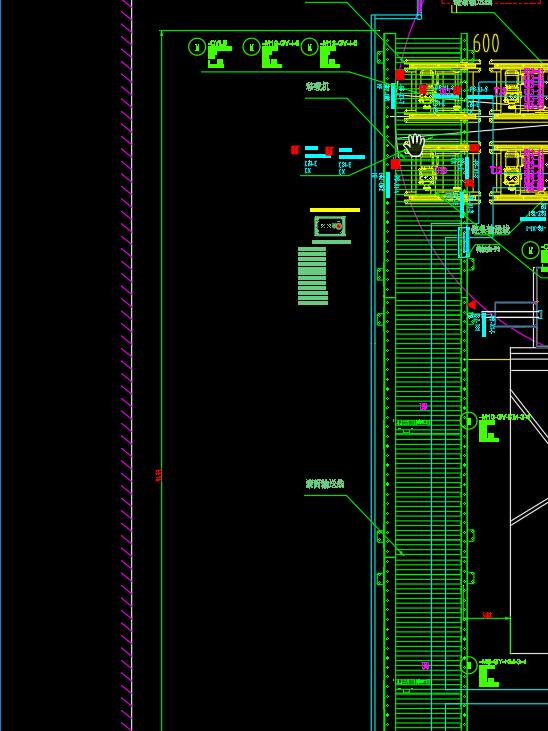Viewport: 548px width, 731px height.
Task: Click the stacked green bars block
Action: (x=312, y=276)
